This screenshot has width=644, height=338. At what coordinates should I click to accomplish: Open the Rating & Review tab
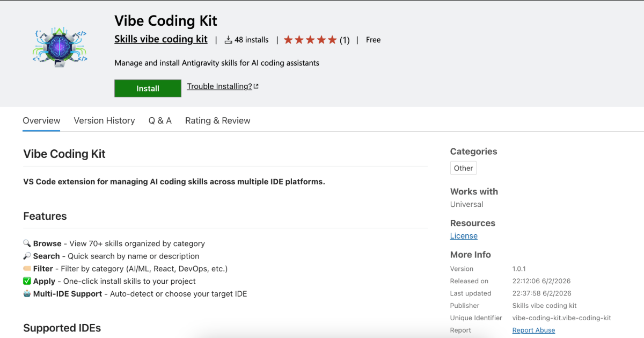(x=218, y=120)
